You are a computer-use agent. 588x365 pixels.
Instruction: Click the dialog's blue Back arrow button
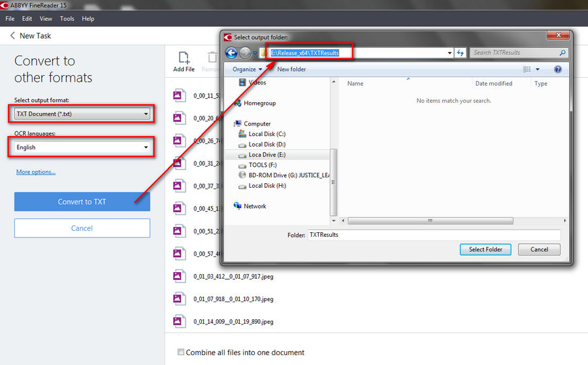(x=231, y=53)
